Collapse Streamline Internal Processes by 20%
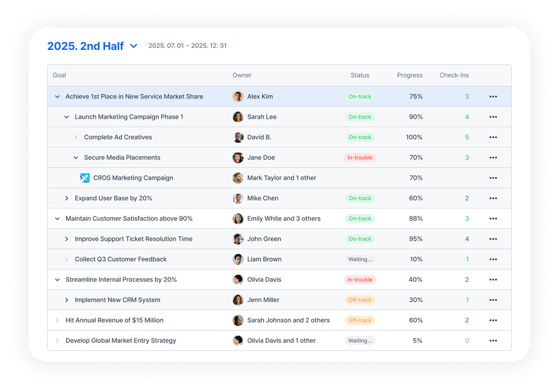This screenshot has width=559, height=392. pyautogui.click(x=57, y=279)
